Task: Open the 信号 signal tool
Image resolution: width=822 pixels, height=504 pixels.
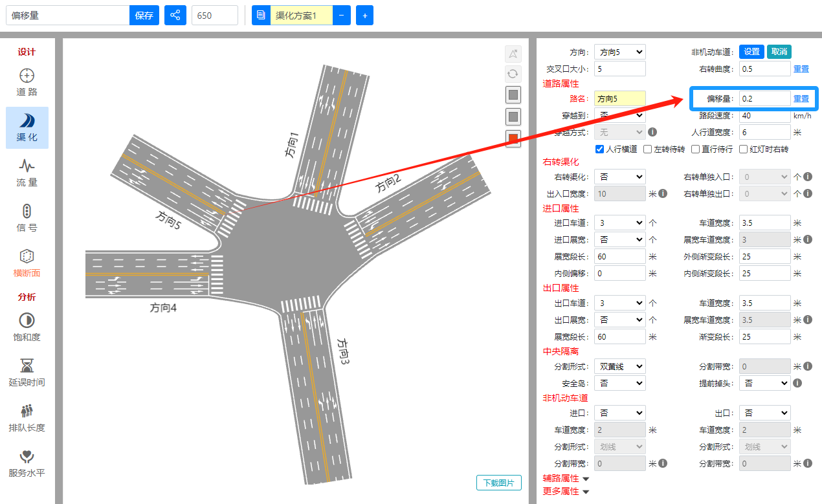Action: click(27, 218)
